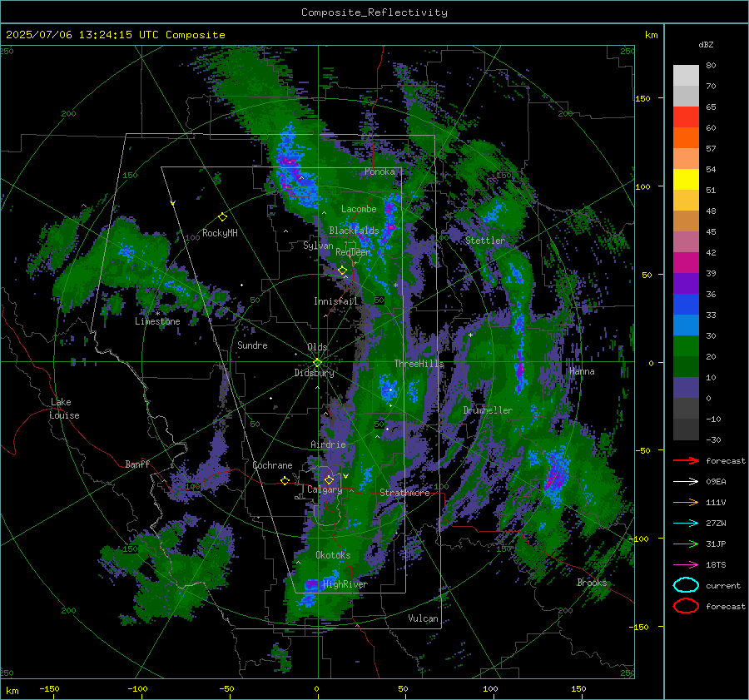The width and height of the screenshot is (749, 700).
Task: Click the Innisfail city label
Action: (336, 301)
